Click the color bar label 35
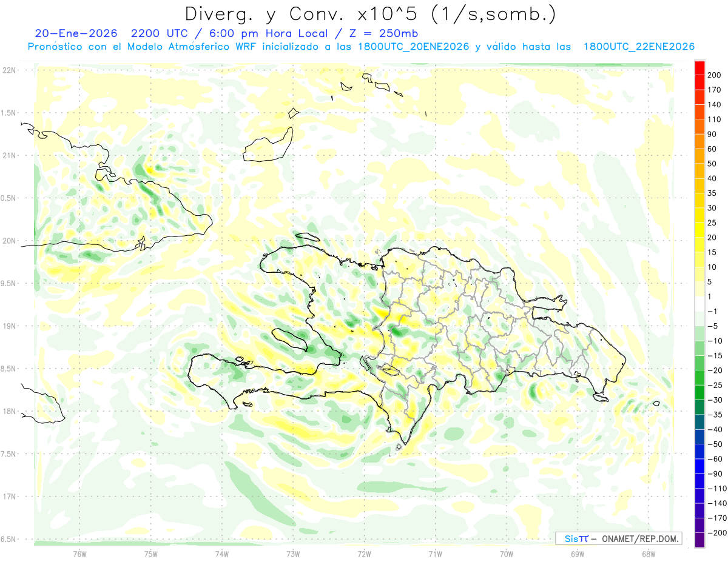728x562 pixels. [712, 193]
